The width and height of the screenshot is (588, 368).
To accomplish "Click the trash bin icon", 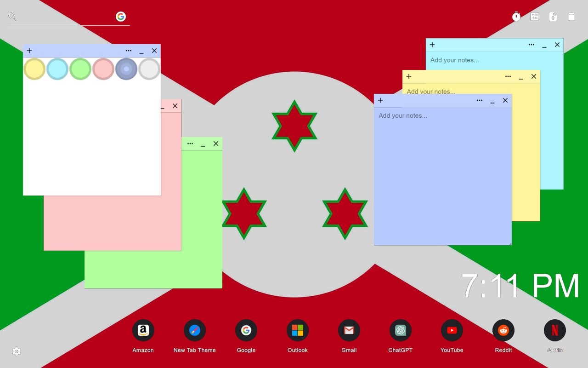I will click(571, 17).
